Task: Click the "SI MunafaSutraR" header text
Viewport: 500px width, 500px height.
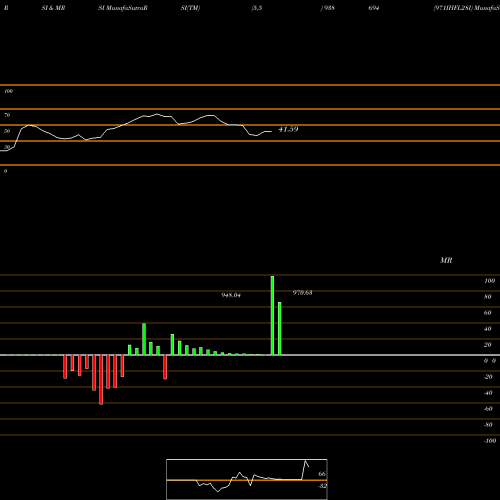Action: [x=123, y=8]
